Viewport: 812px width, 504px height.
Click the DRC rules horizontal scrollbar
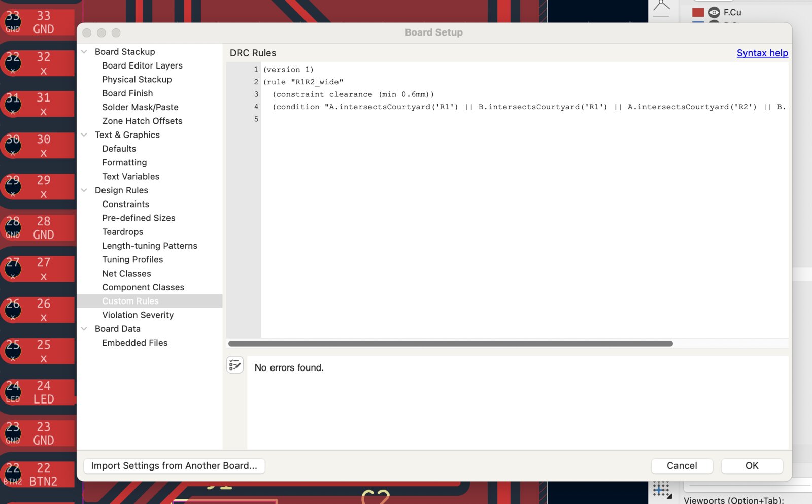[x=451, y=344]
